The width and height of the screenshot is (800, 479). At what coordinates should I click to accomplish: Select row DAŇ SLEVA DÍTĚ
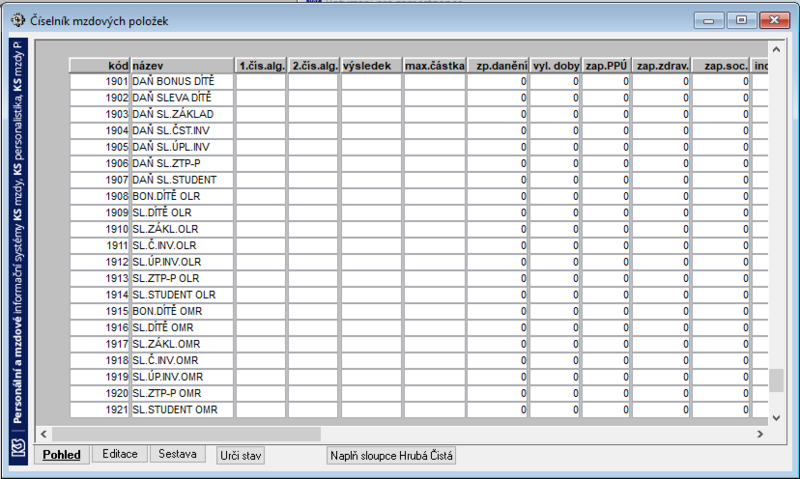click(418, 98)
